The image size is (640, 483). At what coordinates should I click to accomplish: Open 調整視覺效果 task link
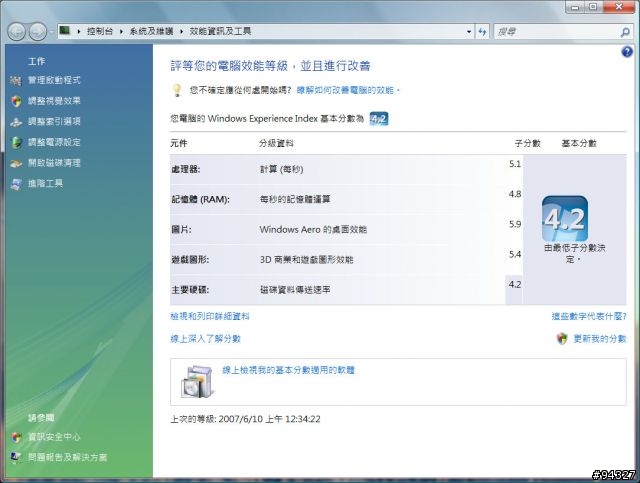point(54,101)
